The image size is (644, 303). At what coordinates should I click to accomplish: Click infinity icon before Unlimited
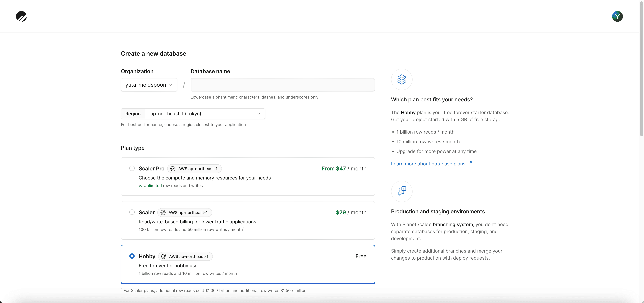tap(141, 186)
